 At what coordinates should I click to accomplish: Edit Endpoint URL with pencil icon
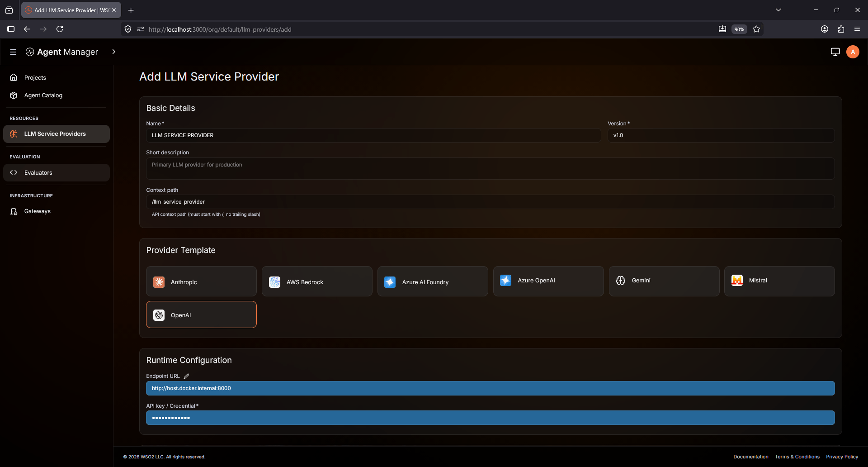point(186,376)
